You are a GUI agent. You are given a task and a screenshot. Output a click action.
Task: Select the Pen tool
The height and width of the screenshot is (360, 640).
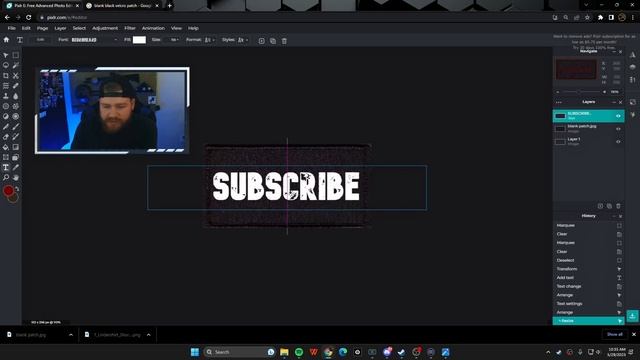pyautogui.click(x=6, y=127)
